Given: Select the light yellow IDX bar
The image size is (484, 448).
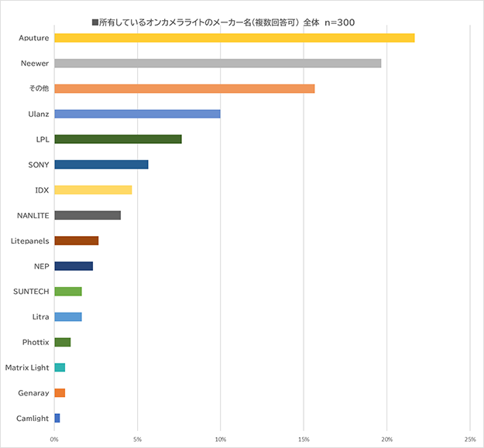Looking at the screenshot, I should pos(93,190).
